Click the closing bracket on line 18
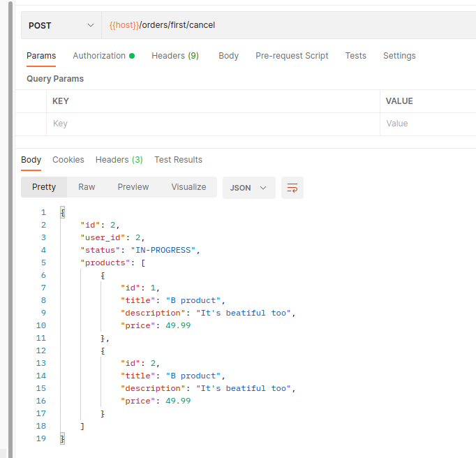476x458 pixels. coord(82,426)
